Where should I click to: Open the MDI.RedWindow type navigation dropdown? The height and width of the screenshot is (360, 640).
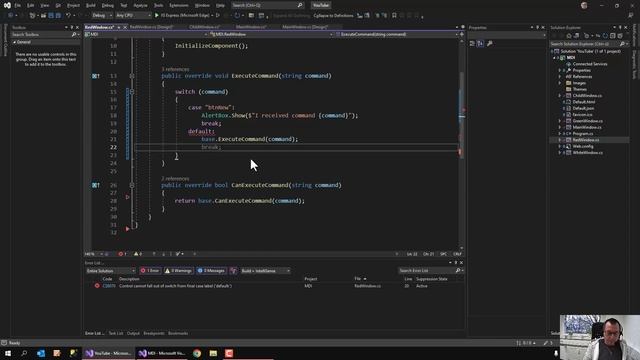(271, 35)
